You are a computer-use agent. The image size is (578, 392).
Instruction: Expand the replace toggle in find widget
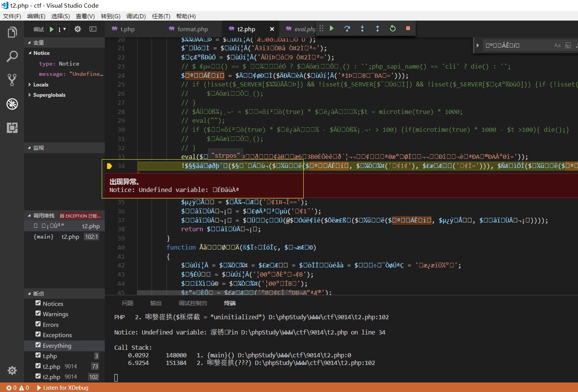point(477,45)
